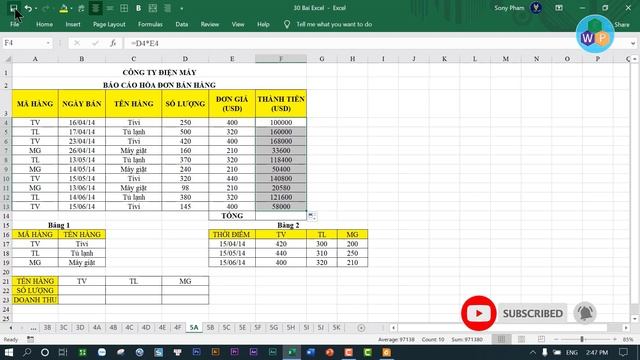Click the Borders grid icon in quick access
This screenshot has width=640, height=360.
124,8
